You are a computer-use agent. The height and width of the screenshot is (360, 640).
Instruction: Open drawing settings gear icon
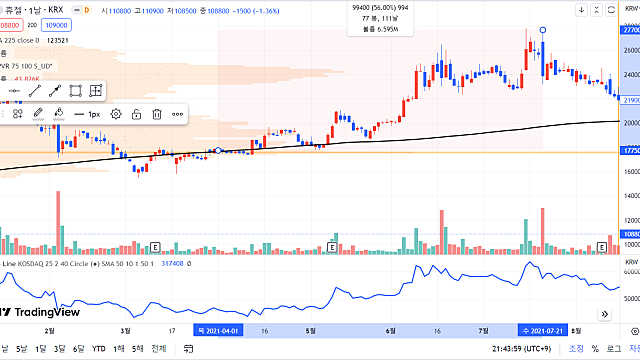(116, 114)
